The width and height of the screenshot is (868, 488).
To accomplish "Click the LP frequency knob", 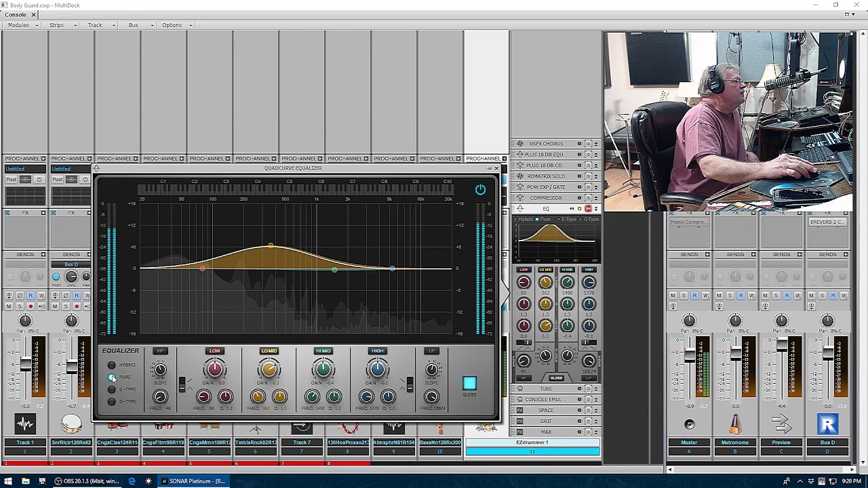I will pyautogui.click(x=431, y=397).
